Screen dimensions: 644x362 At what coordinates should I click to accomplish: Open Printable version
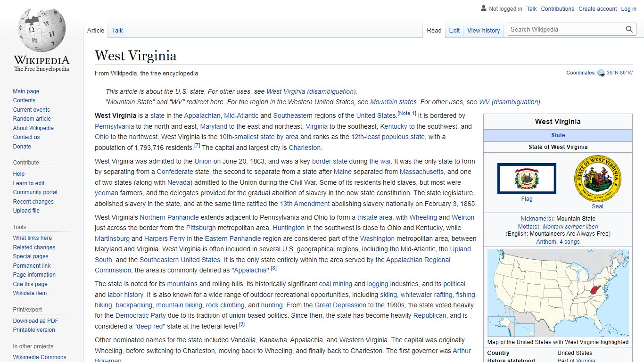[x=34, y=330]
